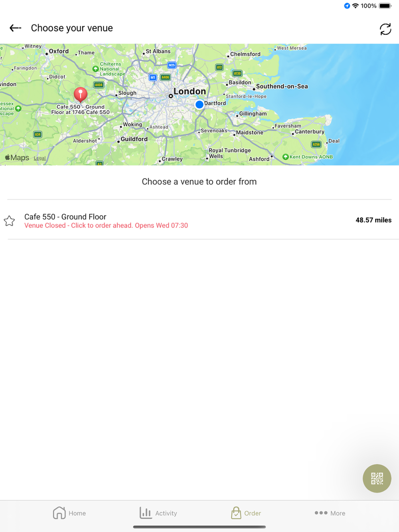Click the Venue Closed order ahead text
Viewport: 399px width, 532px height.
pyautogui.click(x=106, y=225)
